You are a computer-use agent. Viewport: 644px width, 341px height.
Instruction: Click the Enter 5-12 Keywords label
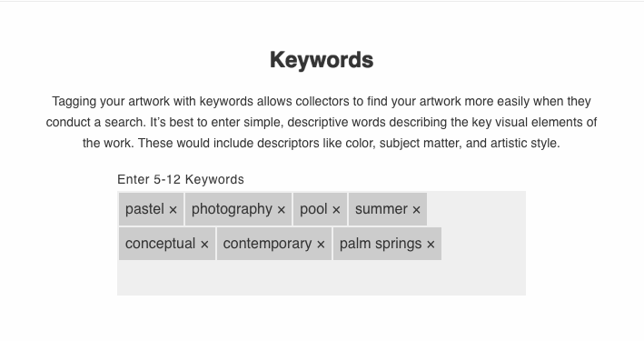pyautogui.click(x=181, y=179)
